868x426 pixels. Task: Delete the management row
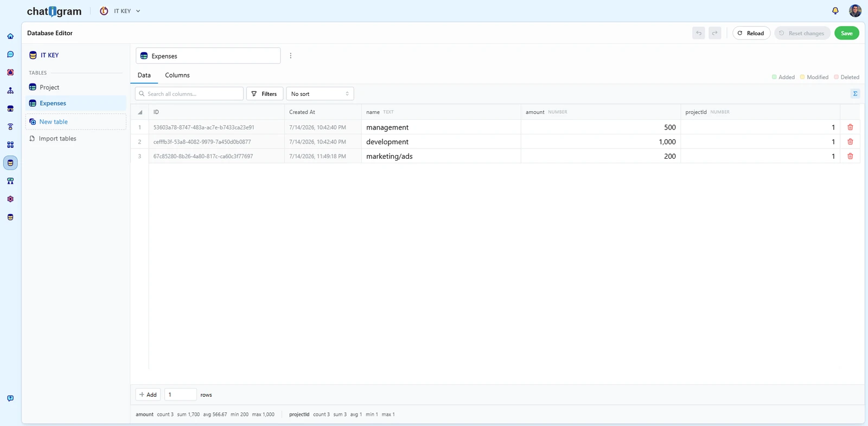pos(850,127)
